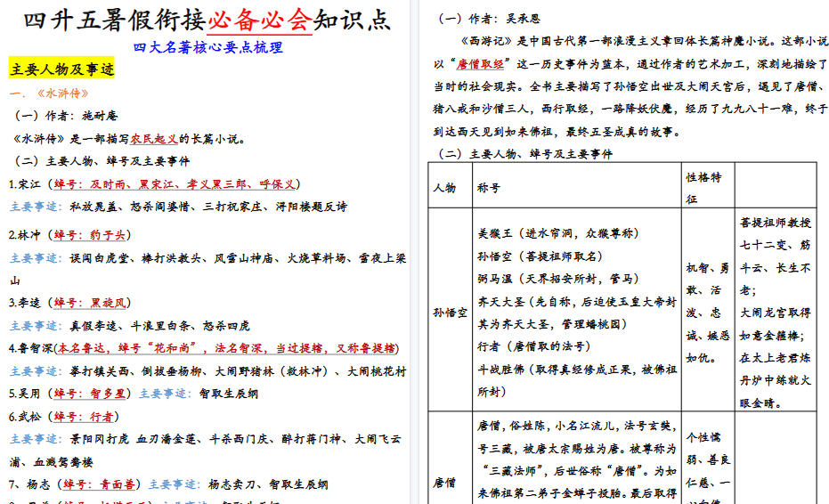Click the line 3.李逵（绰号：黑旋风）
Screen dimensions: 829x504
(69, 303)
